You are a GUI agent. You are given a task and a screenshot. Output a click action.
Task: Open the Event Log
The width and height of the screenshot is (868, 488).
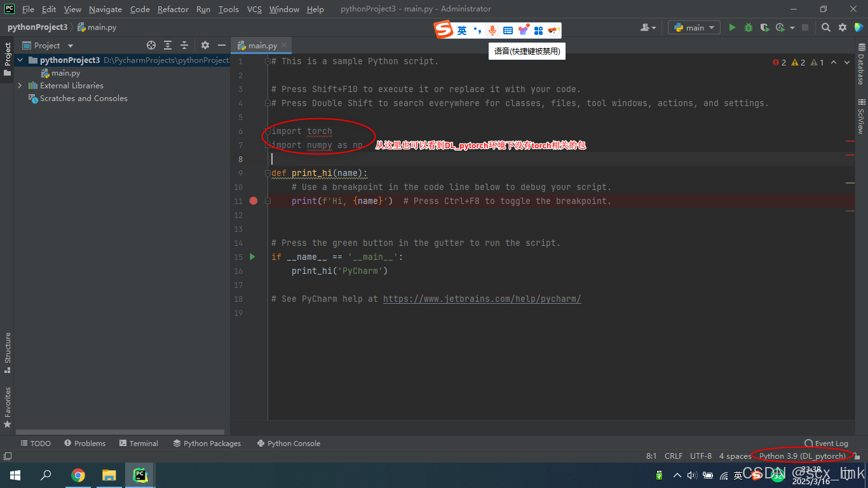[x=826, y=444]
